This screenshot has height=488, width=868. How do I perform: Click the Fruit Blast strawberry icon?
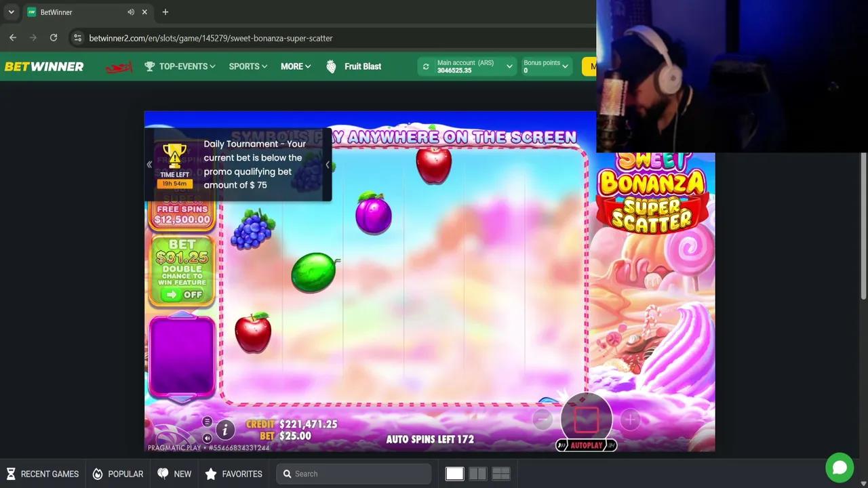331,66
